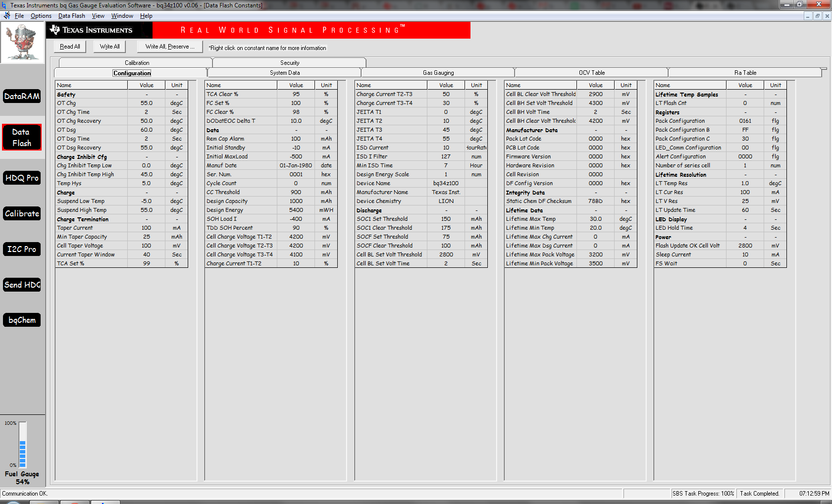Restore the inner Data Flash child window
Image resolution: width=832 pixels, height=504 pixels.
coord(818,16)
